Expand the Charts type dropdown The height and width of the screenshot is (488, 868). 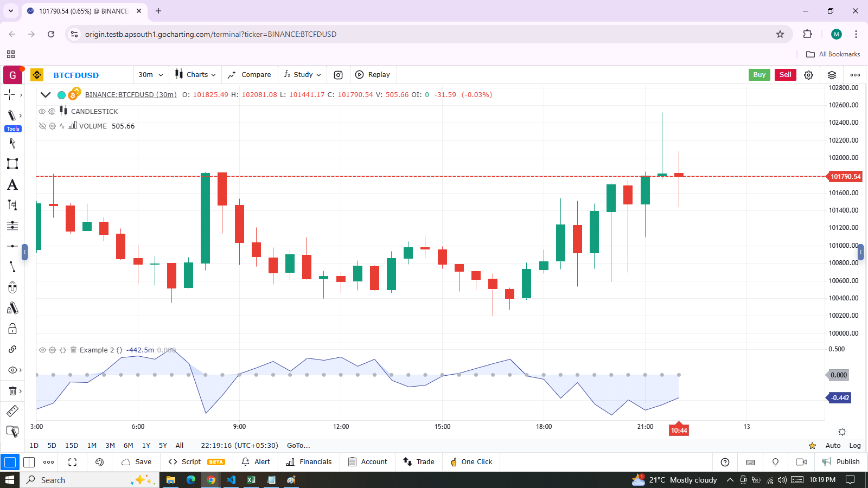click(195, 75)
